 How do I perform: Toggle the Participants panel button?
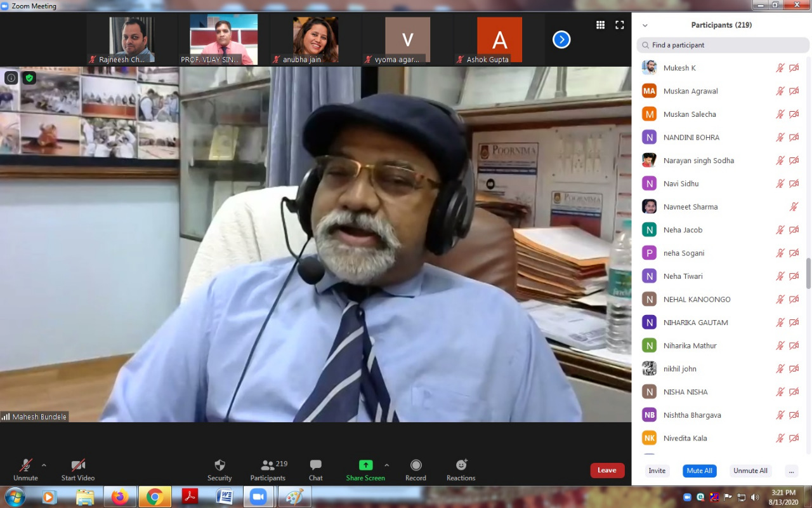point(268,465)
